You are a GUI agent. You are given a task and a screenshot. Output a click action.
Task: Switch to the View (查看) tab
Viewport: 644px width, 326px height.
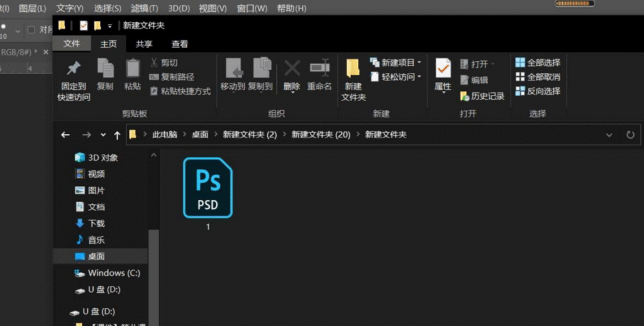179,44
